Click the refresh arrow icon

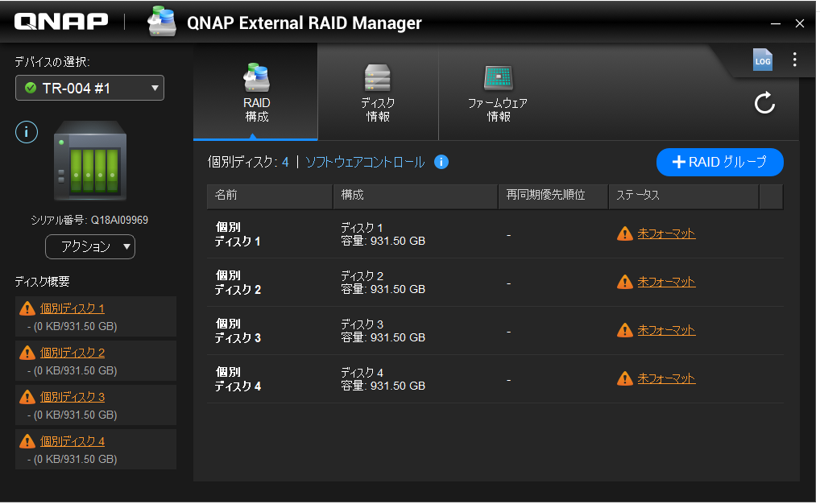pyautogui.click(x=764, y=103)
